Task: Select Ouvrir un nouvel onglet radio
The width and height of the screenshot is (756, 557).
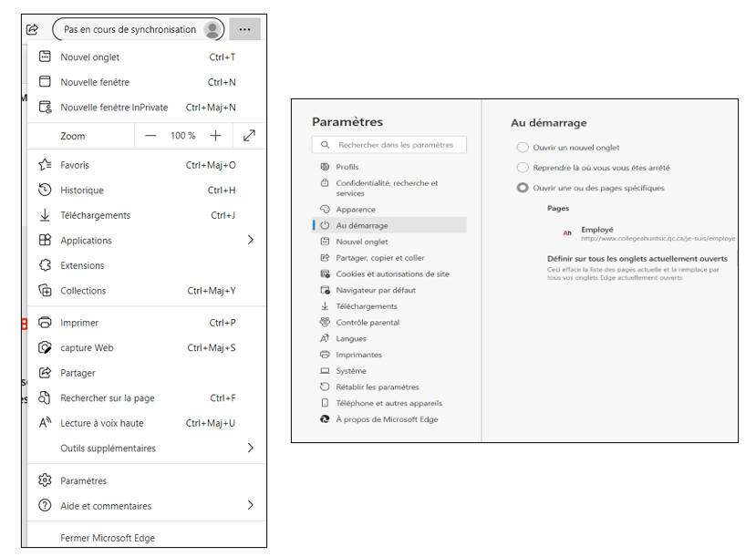Action: pos(523,148)
